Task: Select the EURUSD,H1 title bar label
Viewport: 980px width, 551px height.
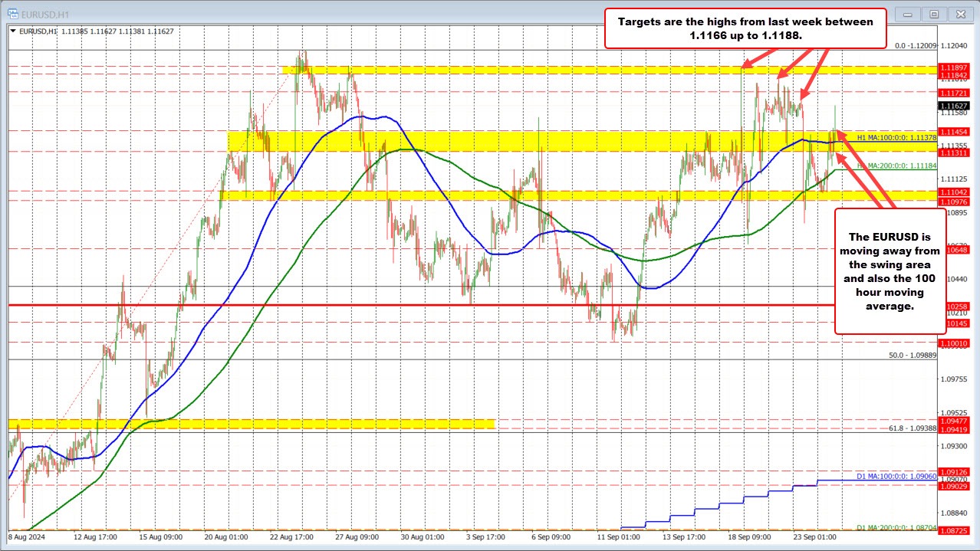Action: coord(46,13)
